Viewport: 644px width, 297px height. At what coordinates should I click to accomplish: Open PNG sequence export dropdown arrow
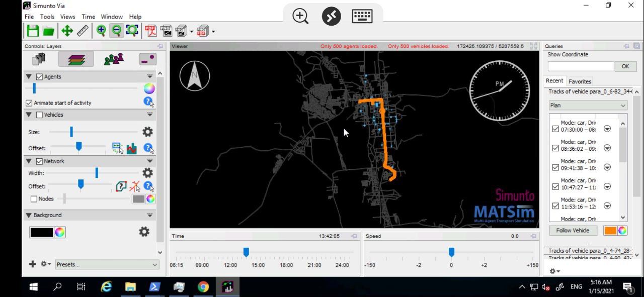pos(192,32)
